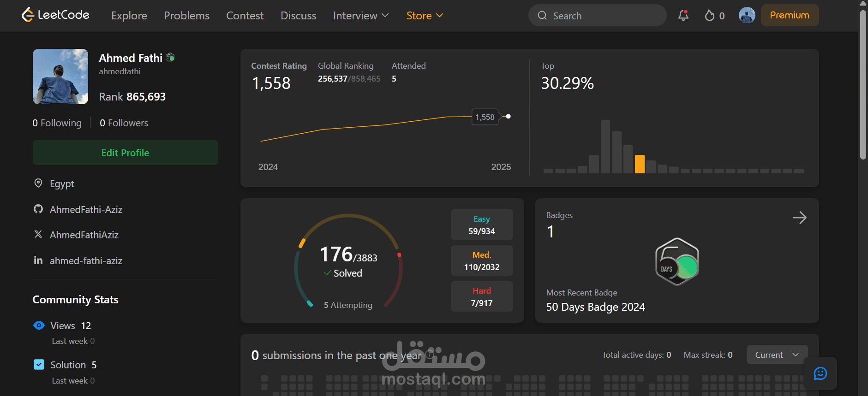Click the solved problems progress ring
The width and height of the screenshot is (868, 396).
click(x=348, y=260)
